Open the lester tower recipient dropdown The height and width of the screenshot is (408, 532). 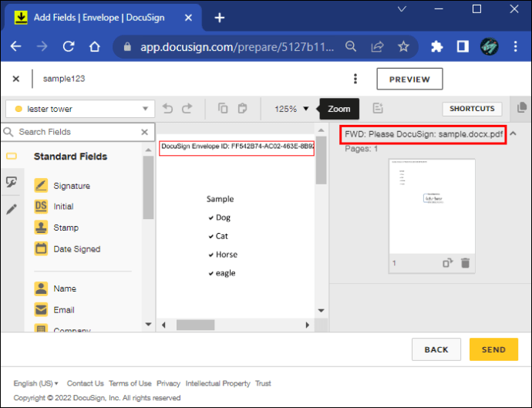[80, 109]
